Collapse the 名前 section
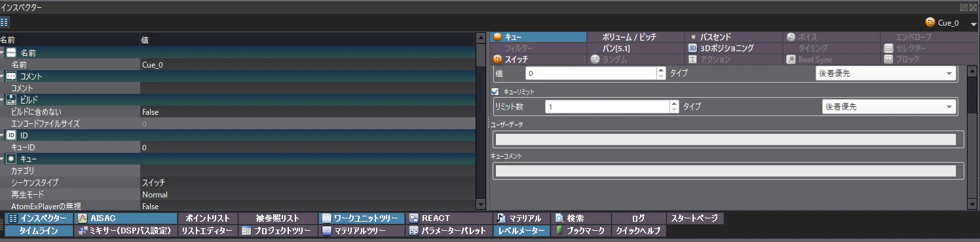 (2, 52)
